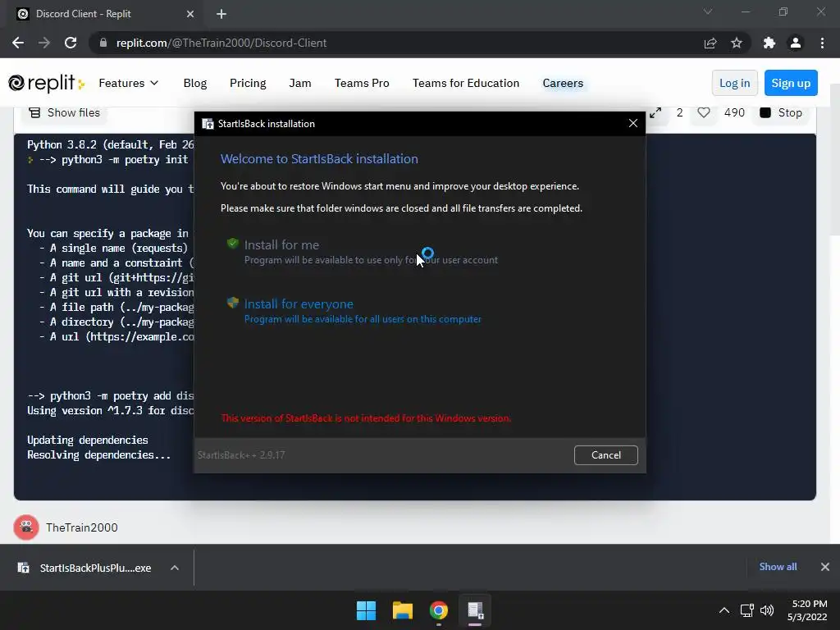This screenshot has width=840, height=630.
Task: Click the Chrome back arrow
Action: tap(18, 43)
